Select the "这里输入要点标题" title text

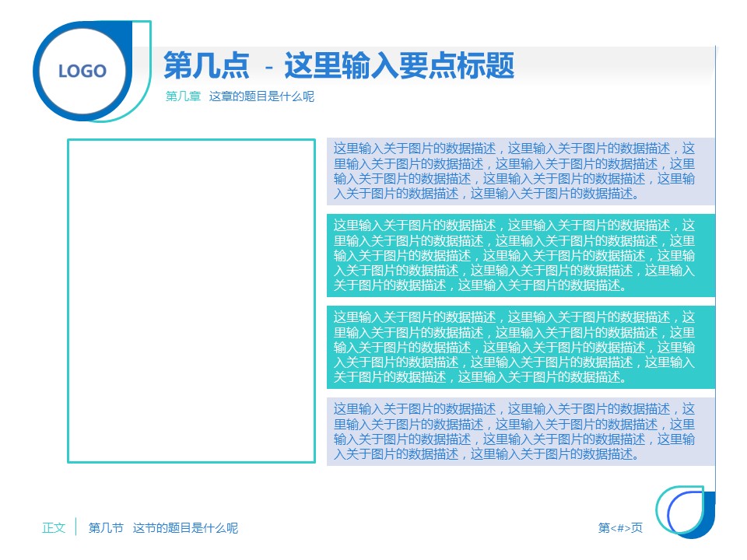pyautogui.click(x=398, y=66)
